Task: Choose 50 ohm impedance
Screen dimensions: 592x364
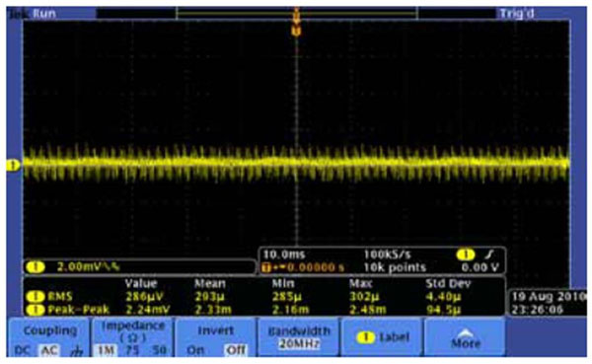Action: 160,351
